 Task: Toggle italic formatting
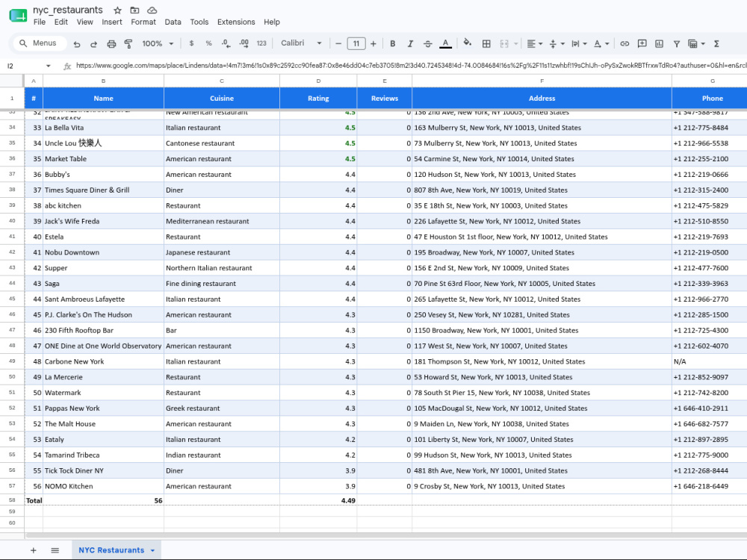410,43
